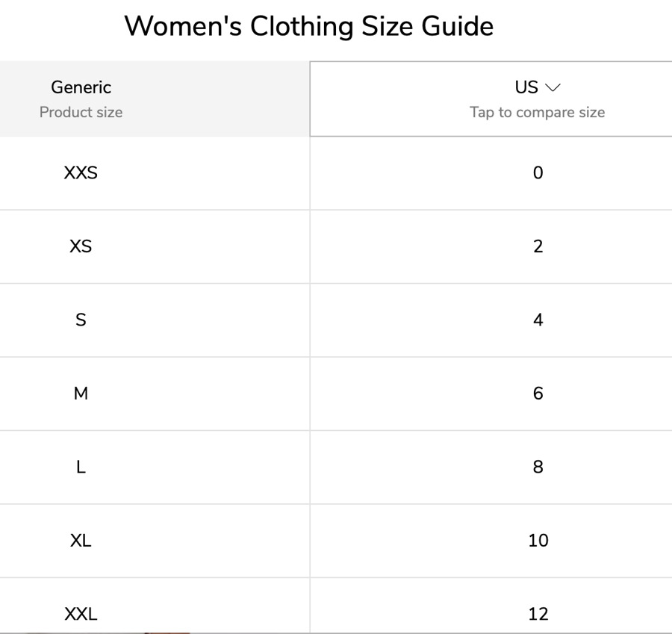672x634 pixels.
Task: Select the US region label
Action: pyautogui.click(x=526, y=87)
